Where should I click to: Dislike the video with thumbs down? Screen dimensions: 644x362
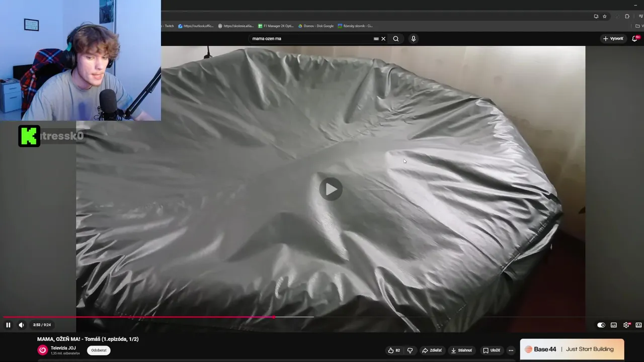[x=410, y=350]
